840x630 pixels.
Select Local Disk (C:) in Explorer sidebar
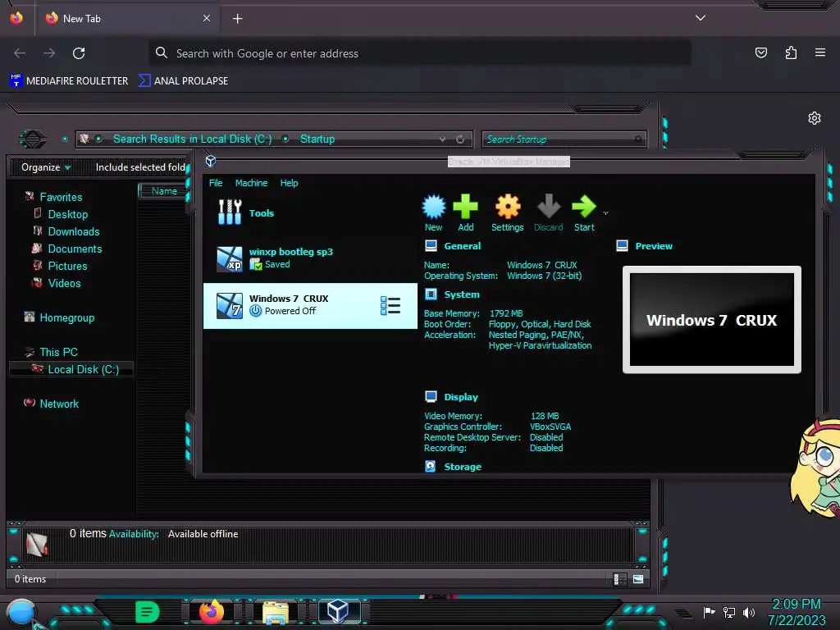[71, 369]
